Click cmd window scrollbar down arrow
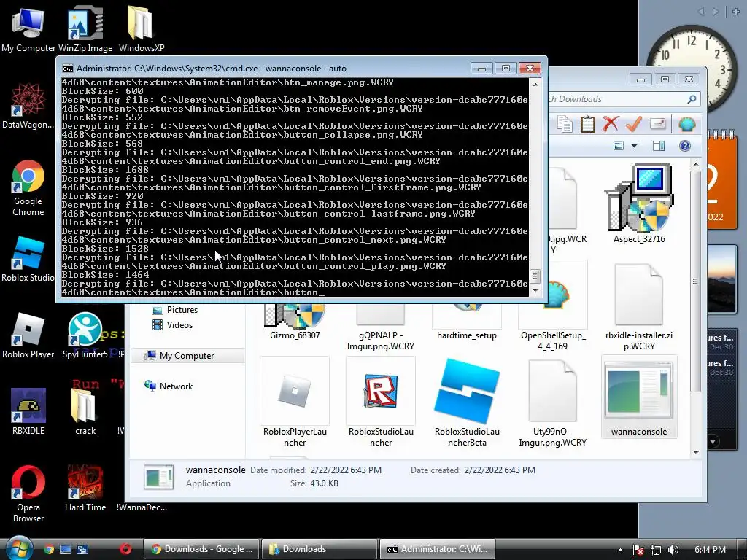This screenshot has width=747, height=560. (535, 290)
